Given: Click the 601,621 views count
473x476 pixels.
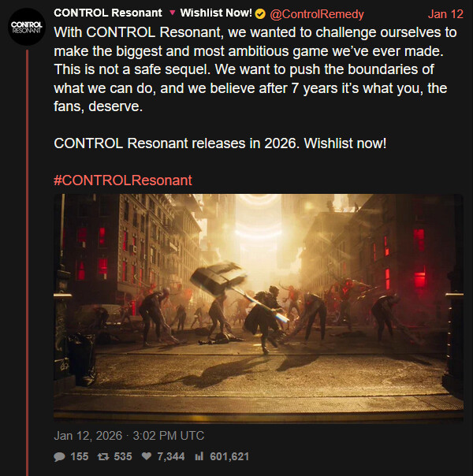Looking at the screenshot, I should [x=229, y=456].
